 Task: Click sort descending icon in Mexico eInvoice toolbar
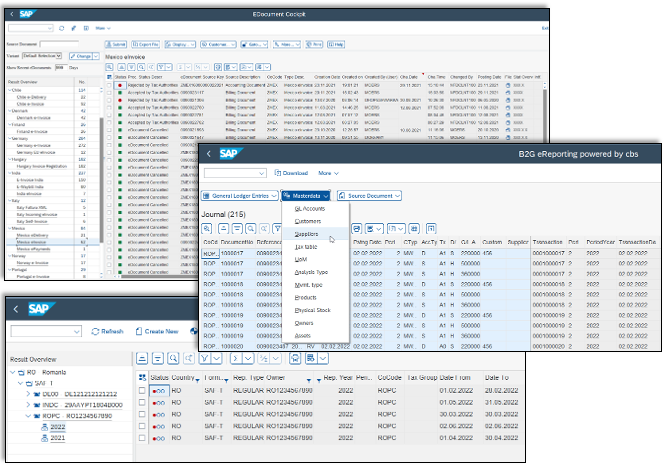click(131, 67)
